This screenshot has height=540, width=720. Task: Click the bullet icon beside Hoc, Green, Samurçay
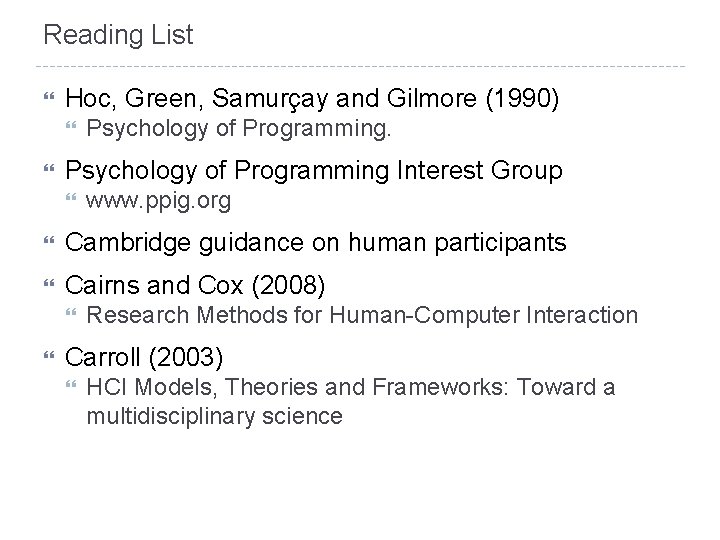47,100
